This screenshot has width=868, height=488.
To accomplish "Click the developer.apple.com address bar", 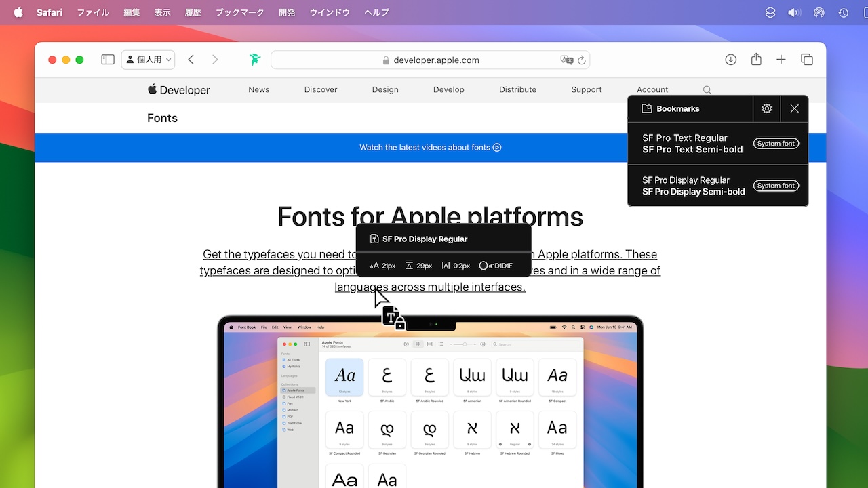I will tap(430, 60).
